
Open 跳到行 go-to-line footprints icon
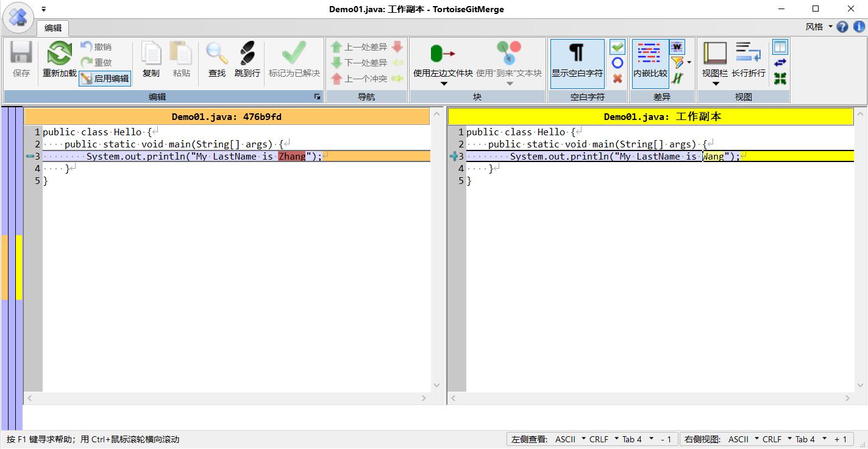coord(247,54)
